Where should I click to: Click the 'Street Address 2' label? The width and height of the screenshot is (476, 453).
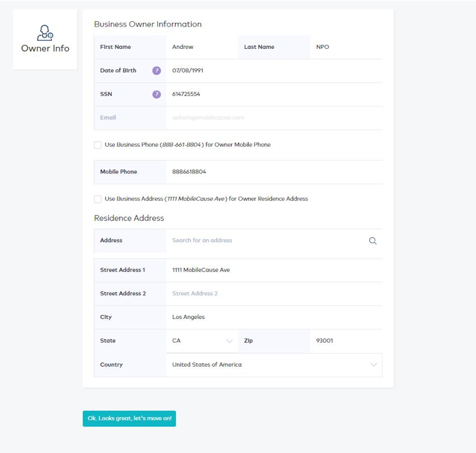[123, 294]
